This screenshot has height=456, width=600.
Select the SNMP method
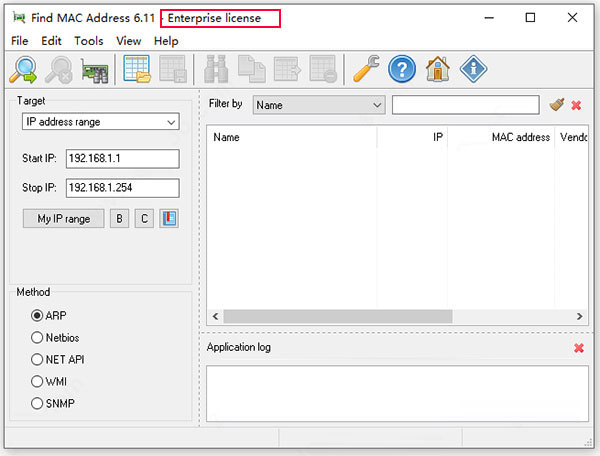53,403
